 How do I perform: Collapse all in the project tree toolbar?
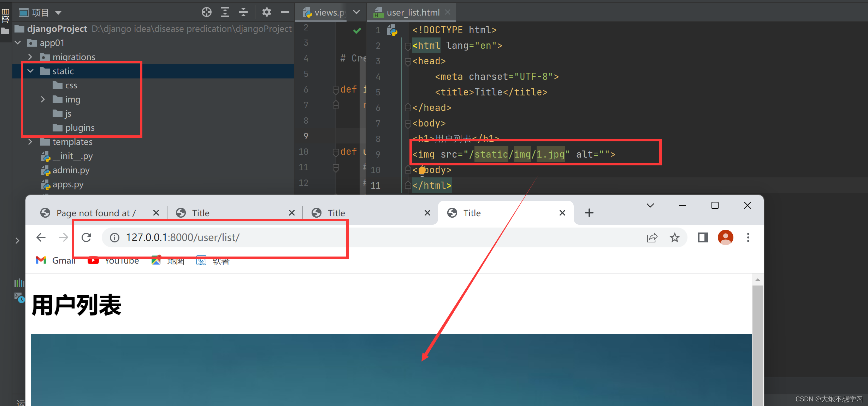coord(243,12)
